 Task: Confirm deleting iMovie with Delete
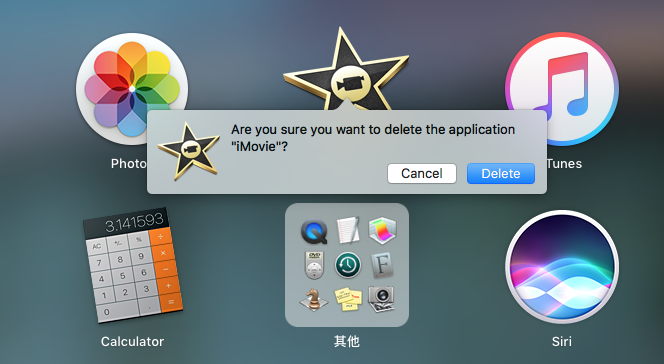point(501,174)
